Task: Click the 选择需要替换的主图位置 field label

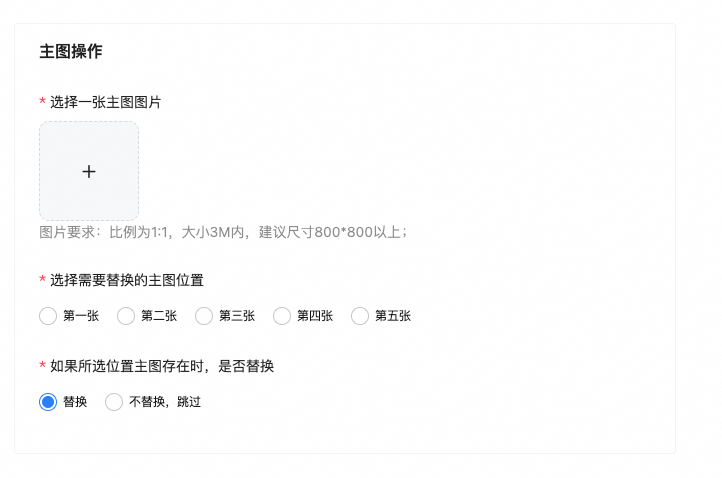Action: (x=127, y=280)
